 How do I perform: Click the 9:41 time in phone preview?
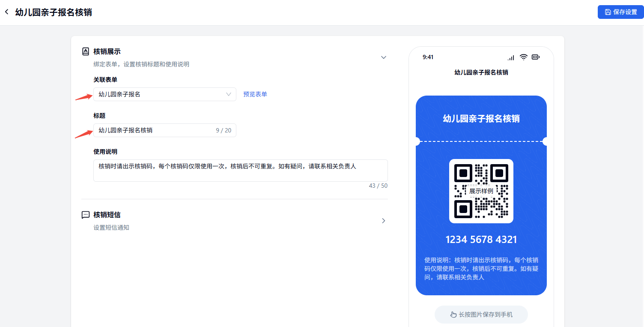(428, 57)
